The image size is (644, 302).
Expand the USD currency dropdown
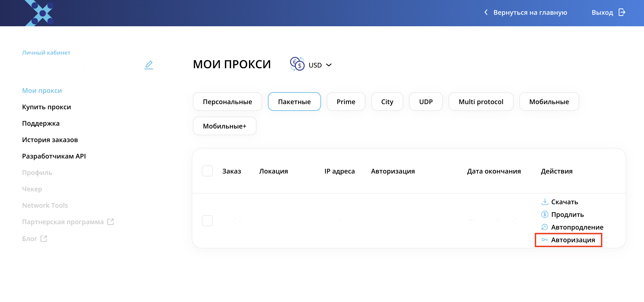320,64
